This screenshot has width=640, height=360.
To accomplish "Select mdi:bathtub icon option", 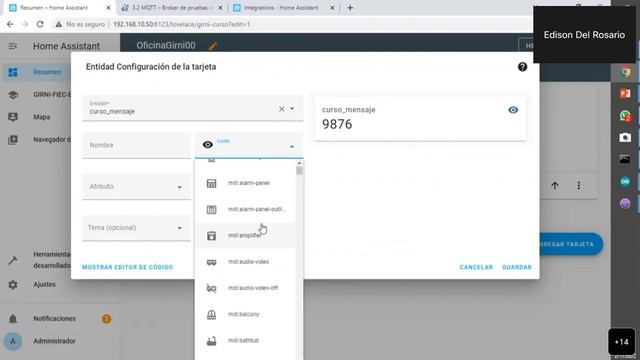I will pyautogui.click(x=245, y=340).
